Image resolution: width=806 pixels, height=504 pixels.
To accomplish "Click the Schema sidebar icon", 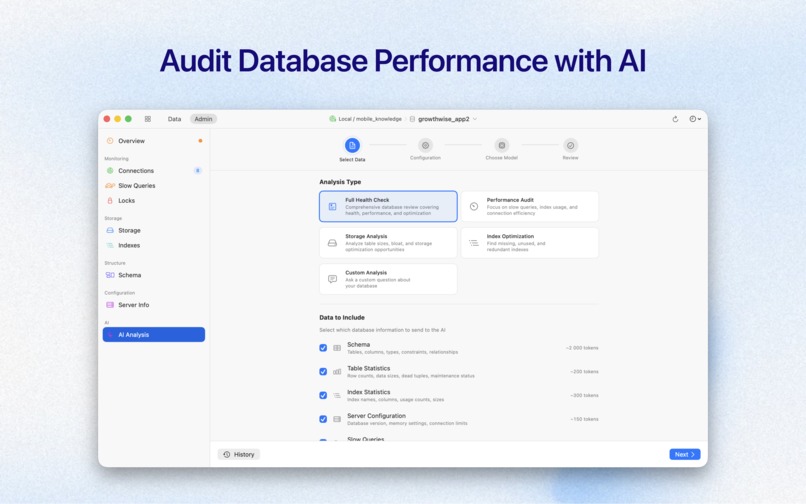I will point(110,275).
